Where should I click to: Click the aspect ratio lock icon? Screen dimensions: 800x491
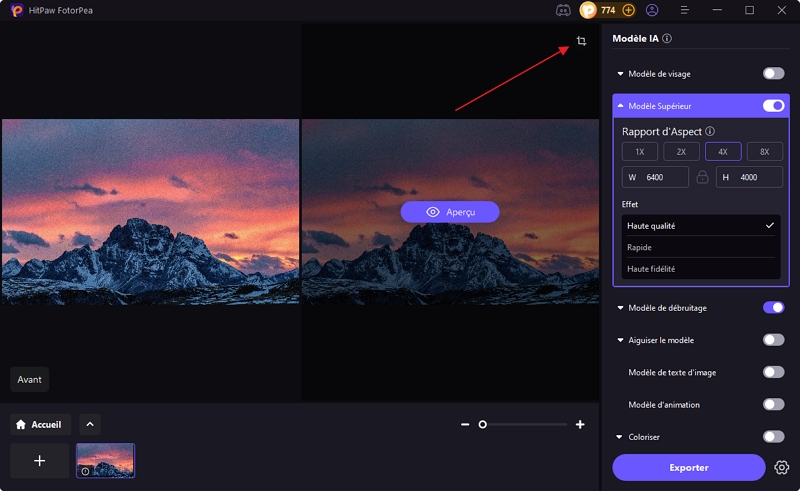(702, 177)
